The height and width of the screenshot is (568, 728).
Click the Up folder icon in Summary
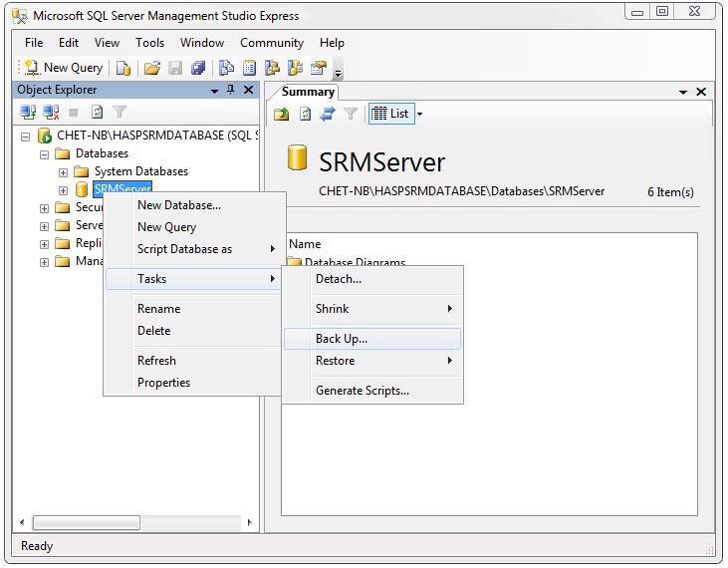282,114
